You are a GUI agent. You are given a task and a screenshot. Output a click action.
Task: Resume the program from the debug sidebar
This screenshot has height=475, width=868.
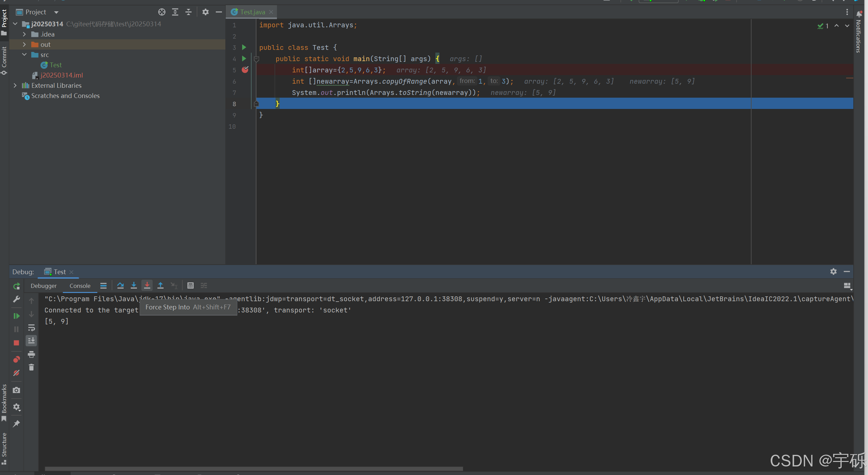(16, 316)
